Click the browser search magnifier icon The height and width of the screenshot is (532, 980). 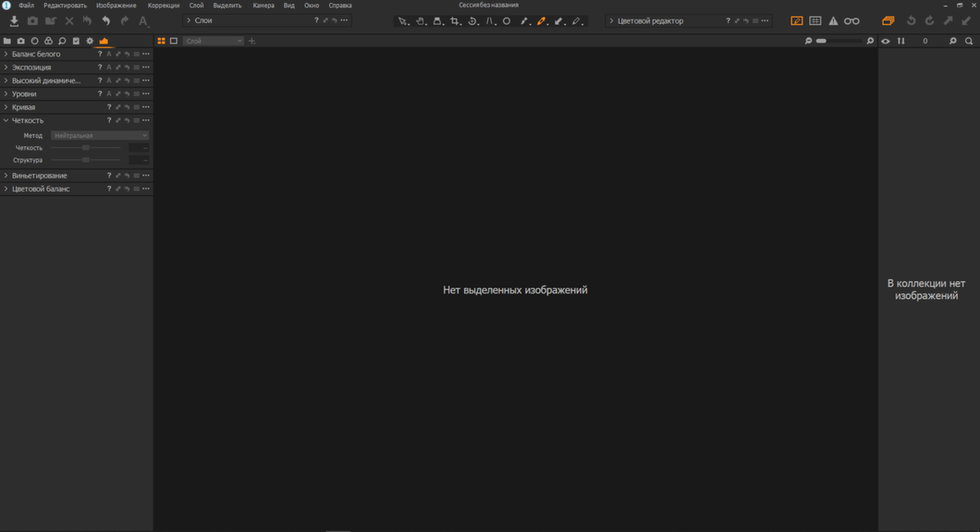[x=969, y=41]
